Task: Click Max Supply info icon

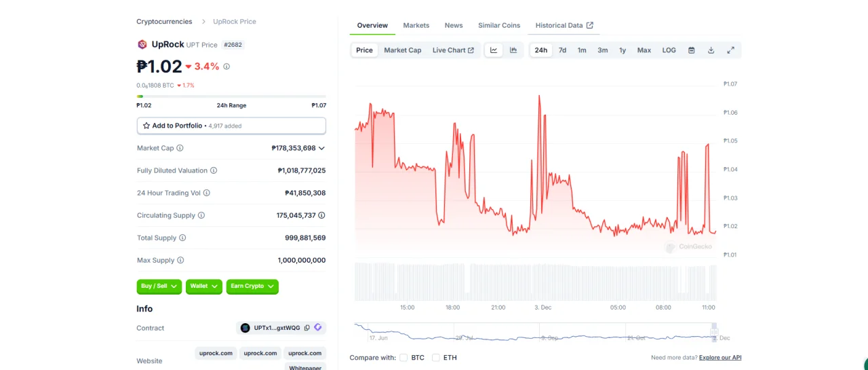Action: tap(180, 260)
